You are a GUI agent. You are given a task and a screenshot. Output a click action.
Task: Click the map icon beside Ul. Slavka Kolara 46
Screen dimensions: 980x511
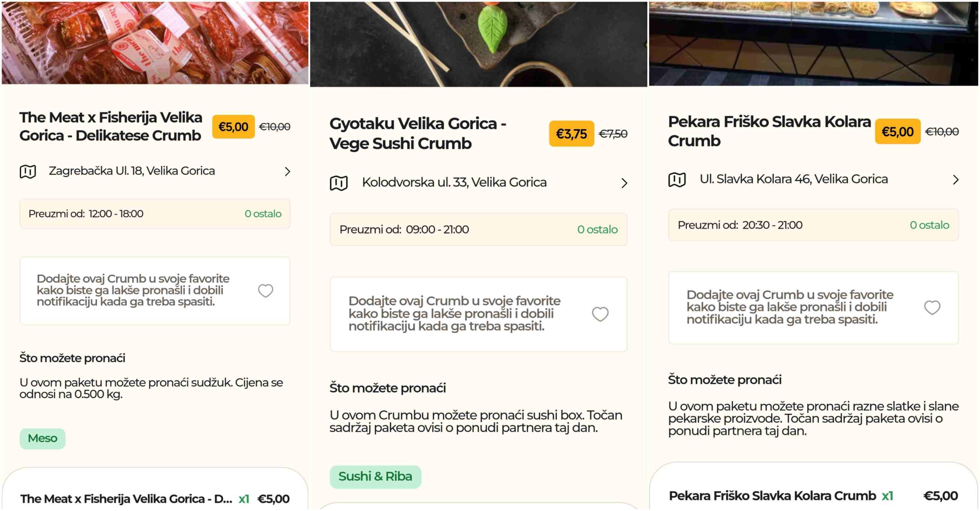(676, 180)
